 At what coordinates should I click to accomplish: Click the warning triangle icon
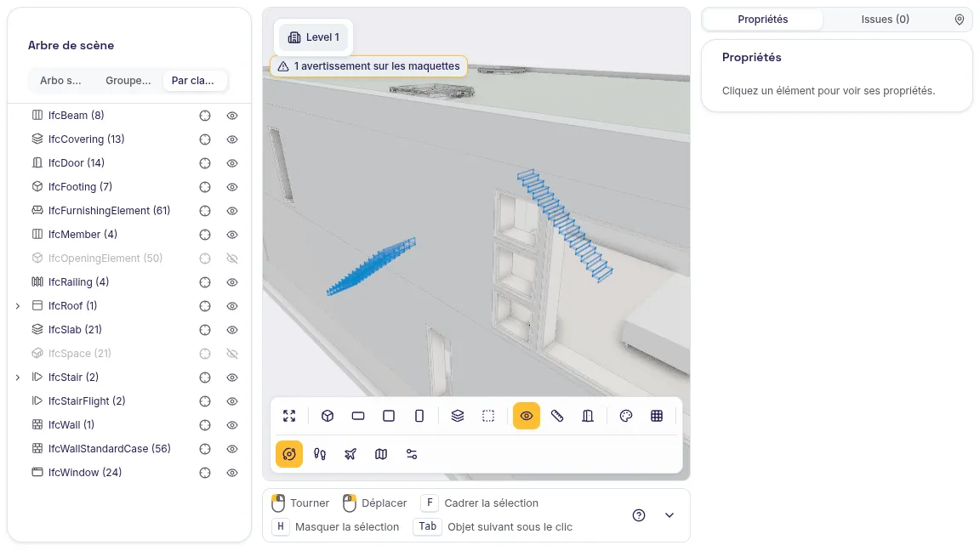pyautogui.click(x=283, y=66)
